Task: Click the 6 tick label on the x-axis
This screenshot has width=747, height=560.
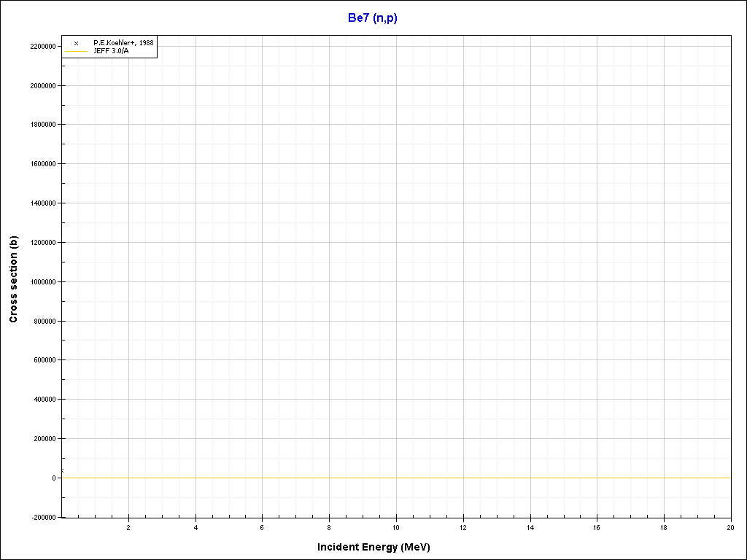Action: click(x=262, y=527)
